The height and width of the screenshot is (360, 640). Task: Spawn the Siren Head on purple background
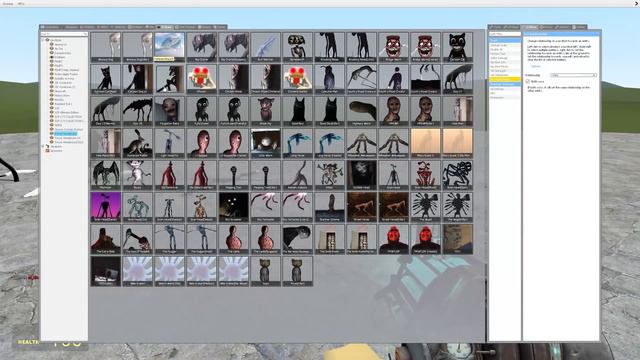point(105,207)
